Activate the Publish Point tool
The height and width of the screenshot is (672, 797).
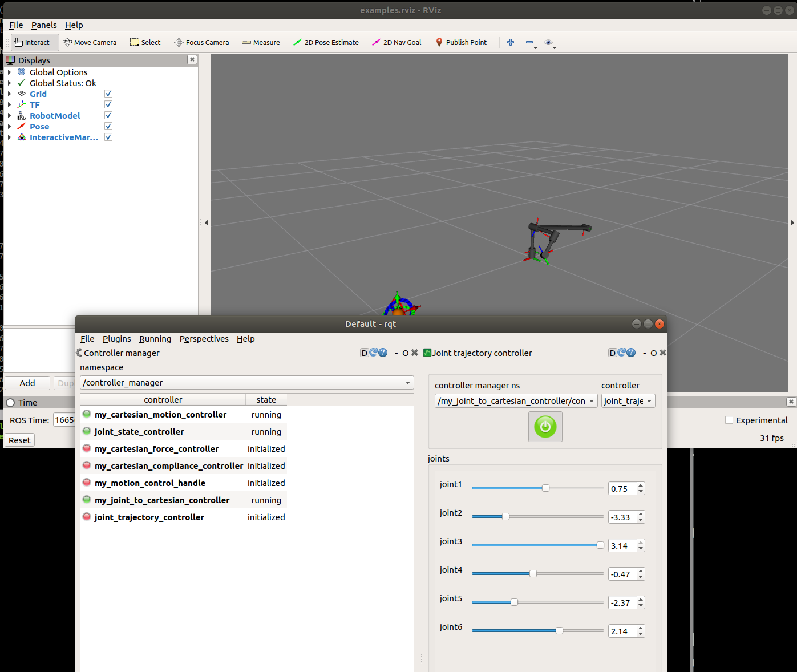[461, 42]
